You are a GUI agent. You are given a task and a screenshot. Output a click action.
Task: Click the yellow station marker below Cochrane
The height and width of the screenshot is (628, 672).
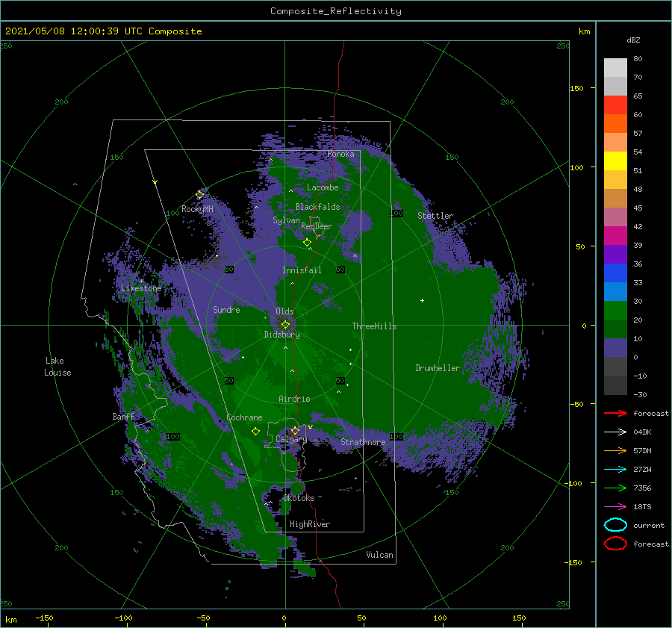tap(256, 432)
